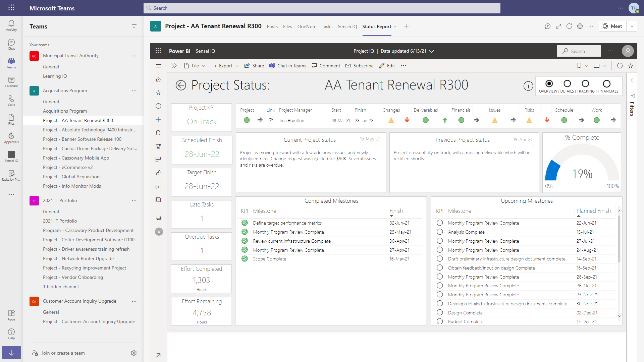Select the DETAILS radio button
This screenshot has width=644, height=362.
[x=567, y=83]
